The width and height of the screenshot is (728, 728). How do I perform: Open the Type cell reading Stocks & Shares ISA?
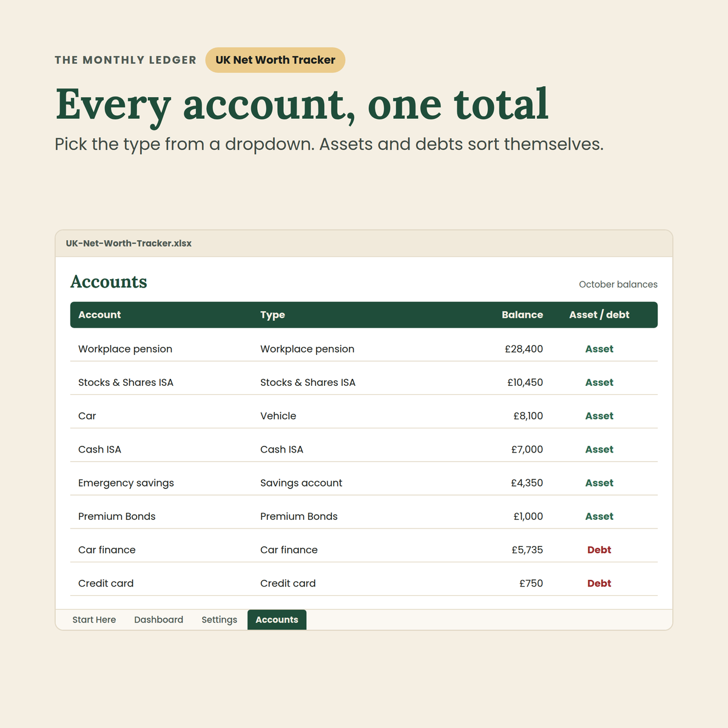308,382
